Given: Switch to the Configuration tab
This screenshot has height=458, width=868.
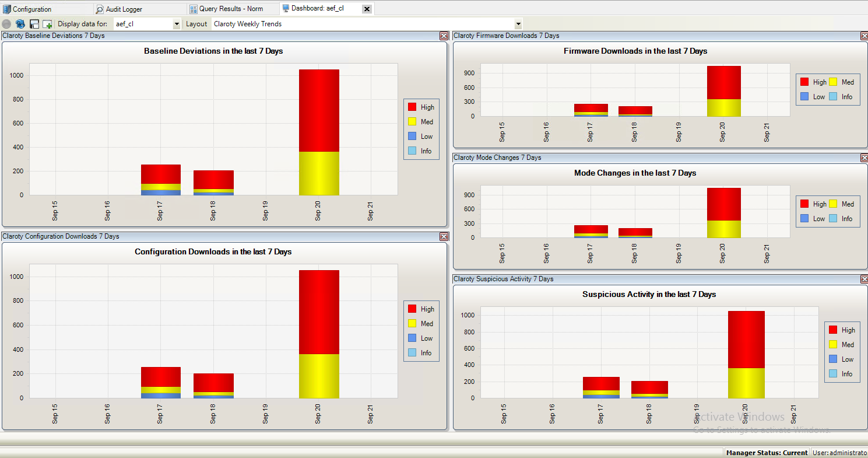Looking at the screenshot, I should [32, 9].
